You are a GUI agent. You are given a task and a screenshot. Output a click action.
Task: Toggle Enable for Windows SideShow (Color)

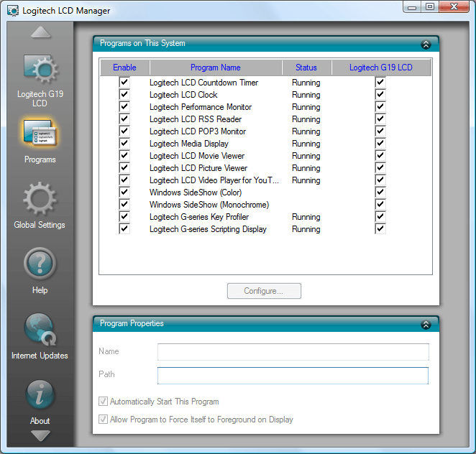124,193
